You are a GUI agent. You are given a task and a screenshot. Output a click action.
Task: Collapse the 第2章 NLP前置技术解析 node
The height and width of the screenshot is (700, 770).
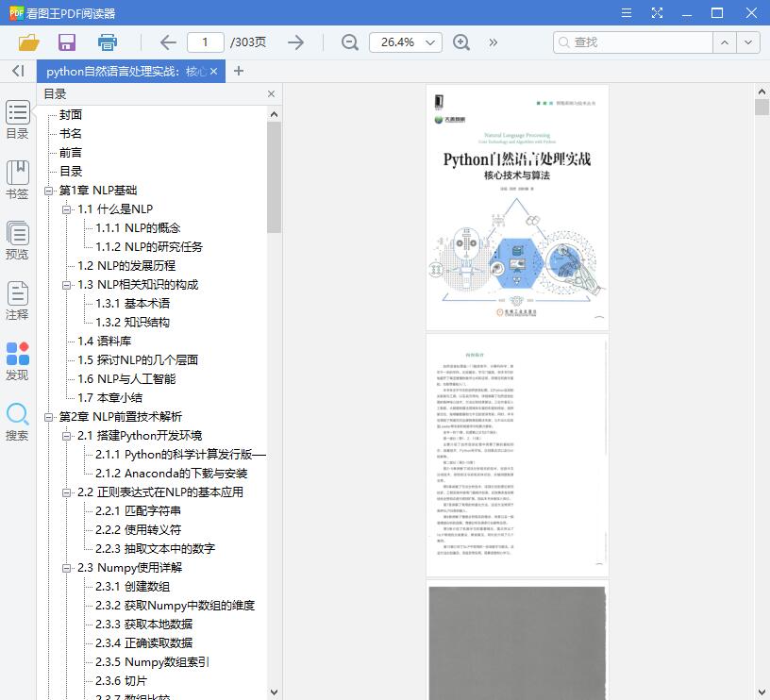point(48,417)
